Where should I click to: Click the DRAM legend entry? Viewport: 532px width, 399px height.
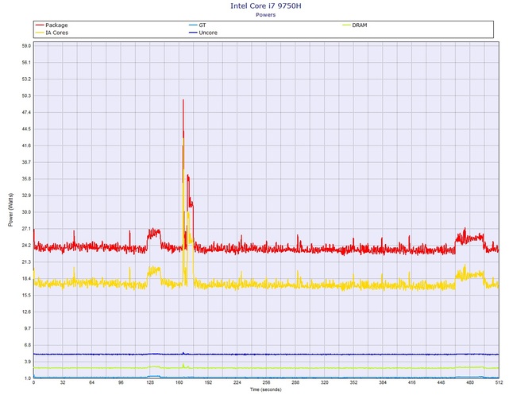355,25
